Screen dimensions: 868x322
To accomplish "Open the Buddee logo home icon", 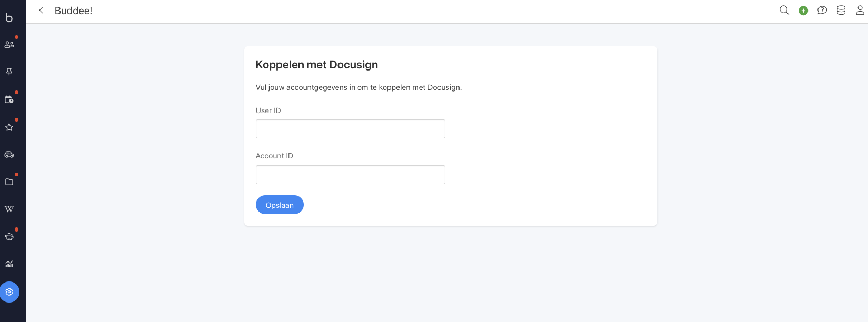I will pyautogui.click(x=9, y=17).
